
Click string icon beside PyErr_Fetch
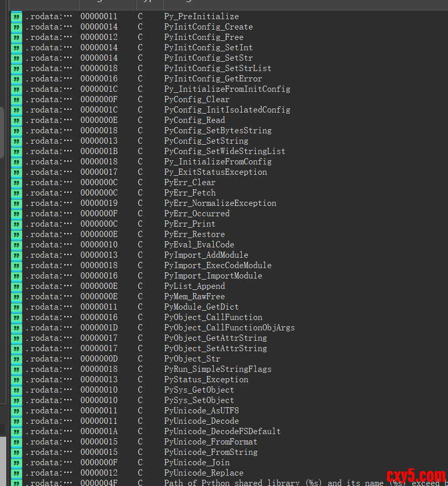pos(17,193)
